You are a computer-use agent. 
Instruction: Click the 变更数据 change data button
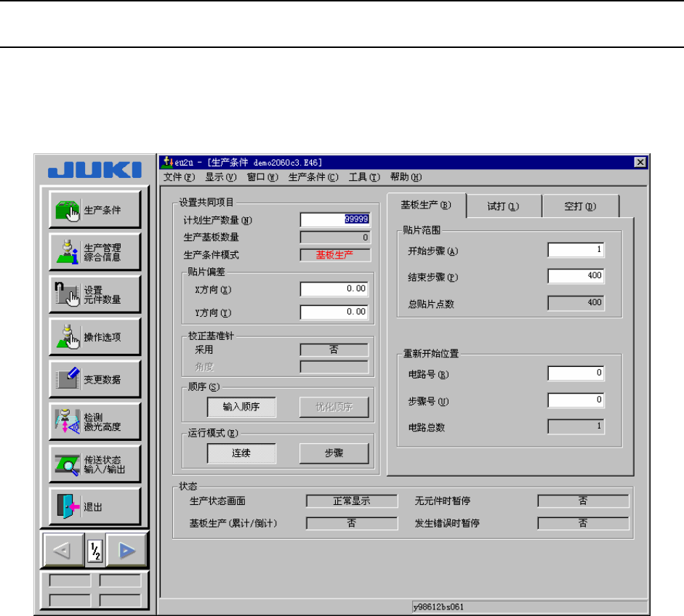94,378
